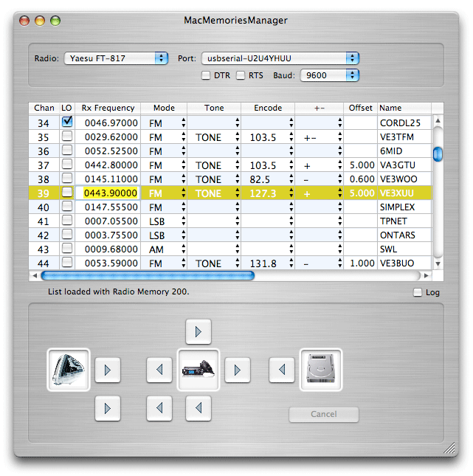Image resolution: width=473 pixels, height=476 pixels.
Task: Check LO checkbox for channel 41
Action: (x=67, y=220)
